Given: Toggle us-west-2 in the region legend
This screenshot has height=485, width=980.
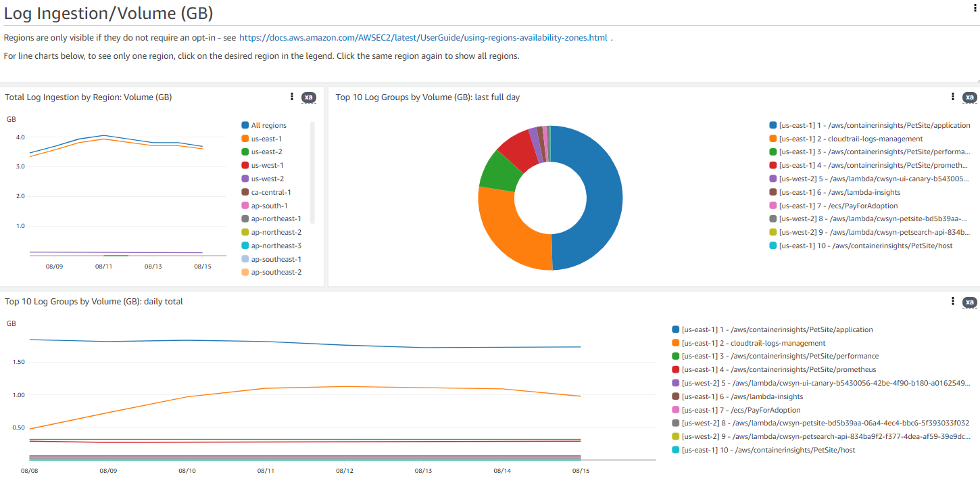Looking at the screenshot, I should [x=266, y=178].
